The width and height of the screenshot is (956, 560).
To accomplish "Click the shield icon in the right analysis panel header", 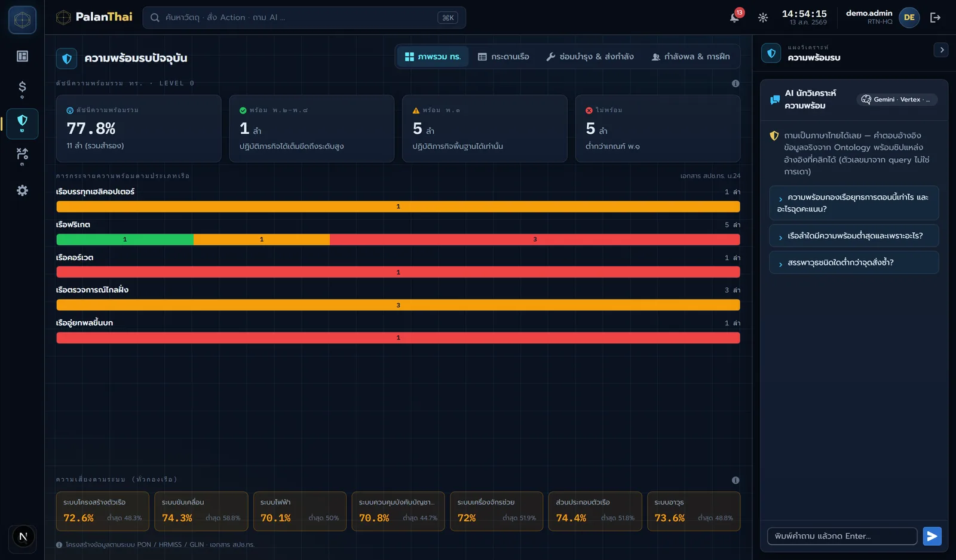I will [771, 53].
